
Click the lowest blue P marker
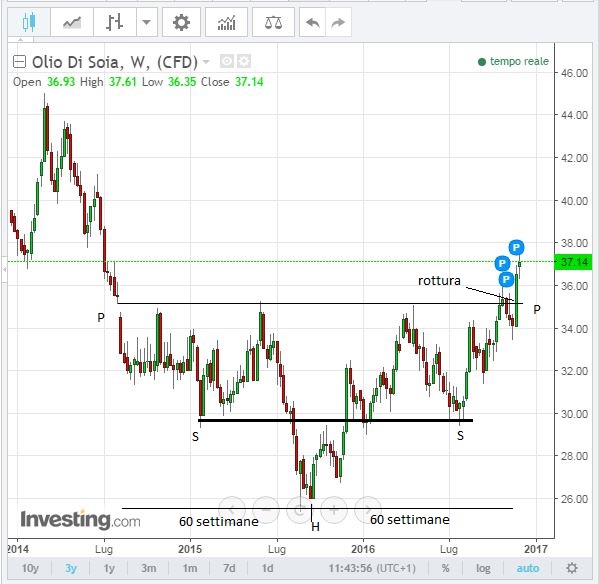507,279
